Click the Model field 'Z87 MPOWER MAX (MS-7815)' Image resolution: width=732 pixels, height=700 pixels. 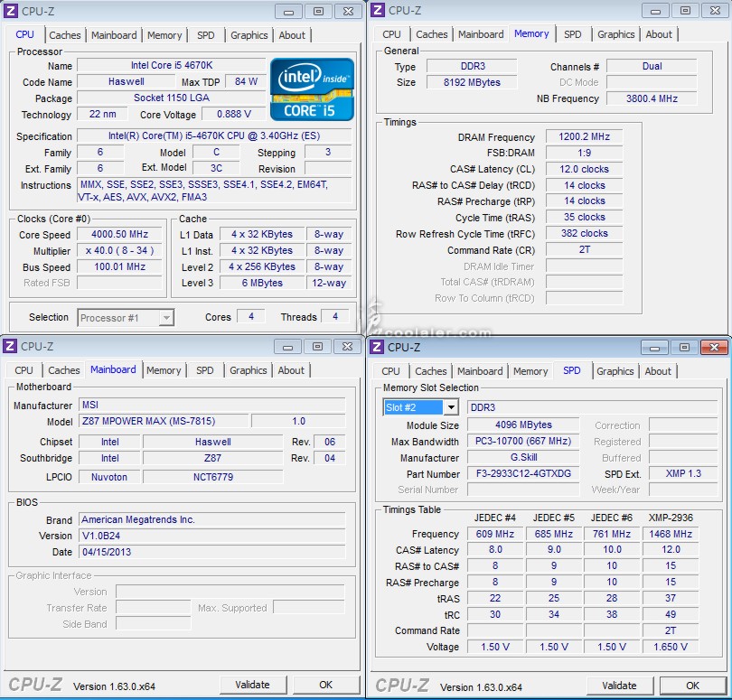click(x=164, y=421)
